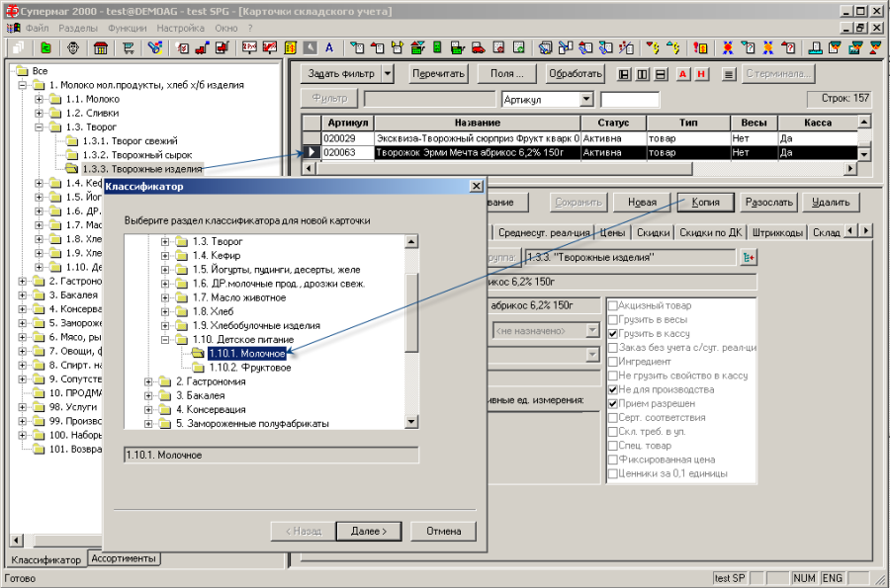Click the shopping cart toolbar icon
The width and height of the screenshot is (890, 588).
pyautogui.click(x=129, y=48)
